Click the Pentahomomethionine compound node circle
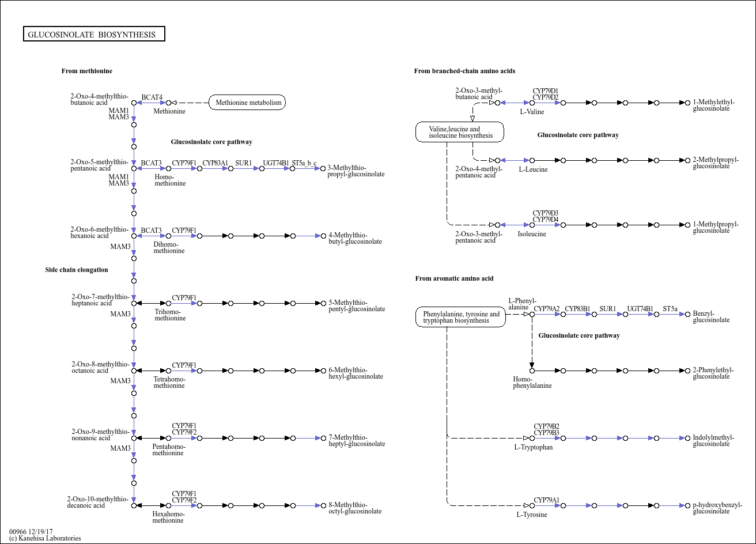The image size is (756, 544). click(168, 438)
